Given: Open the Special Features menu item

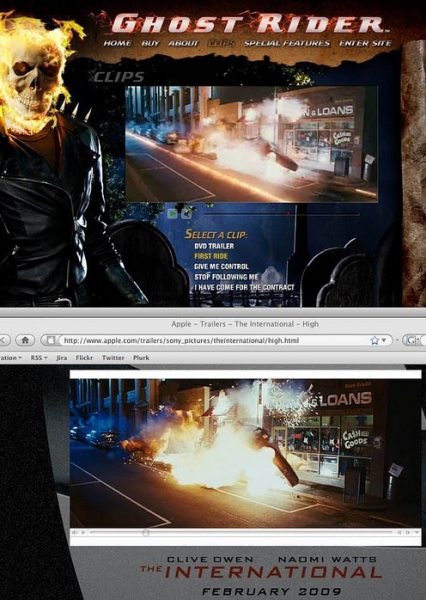Looking at the screenshot, I should point(287,43).
